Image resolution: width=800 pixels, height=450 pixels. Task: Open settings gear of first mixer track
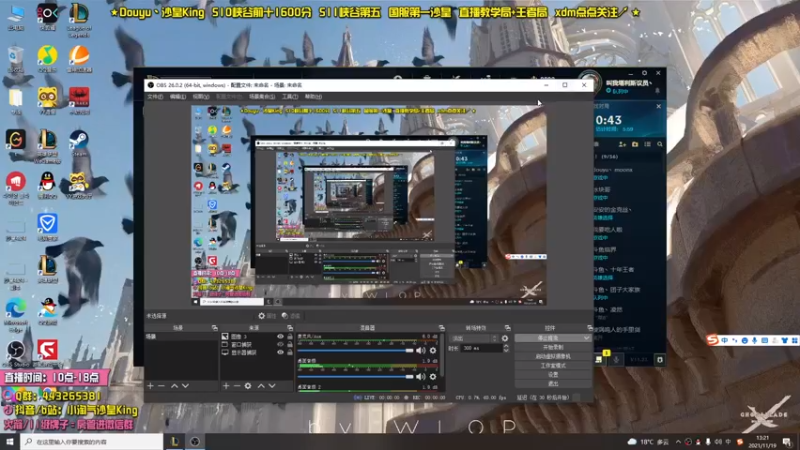pos(433,351)
